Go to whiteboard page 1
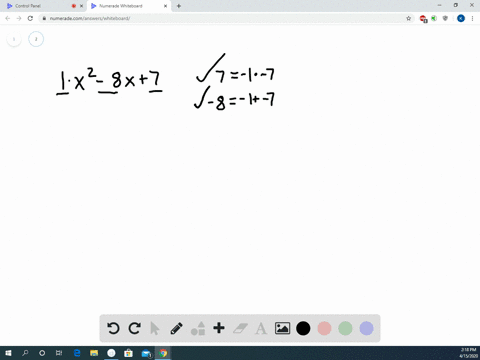 point(14,39)
